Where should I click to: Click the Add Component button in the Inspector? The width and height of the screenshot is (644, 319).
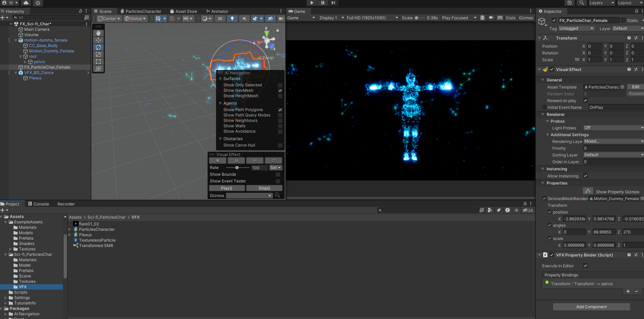tap(591, 306)
